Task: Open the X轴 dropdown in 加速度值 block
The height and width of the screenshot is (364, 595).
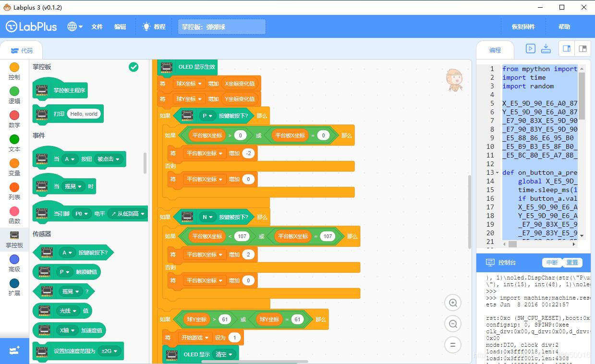Action: coord(67,330)
